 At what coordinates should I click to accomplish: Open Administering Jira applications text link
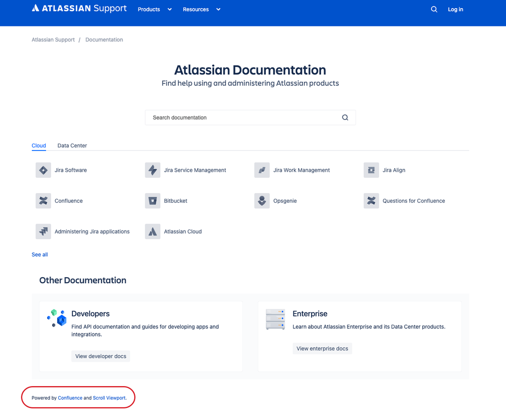point(92,232)
